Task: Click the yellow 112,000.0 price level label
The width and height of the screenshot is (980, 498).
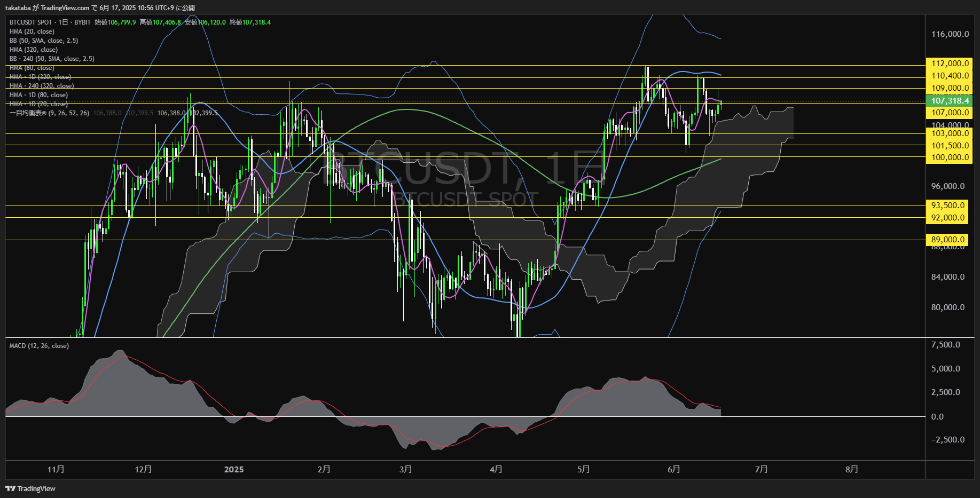Action: [x=950, y=64]
